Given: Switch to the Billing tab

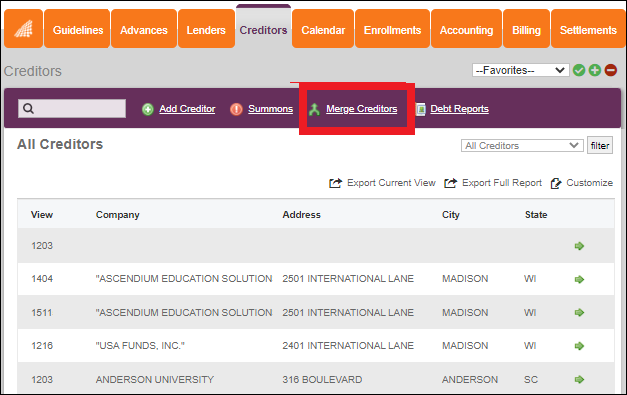Looking at the screenshot, I should click(526, 29).
